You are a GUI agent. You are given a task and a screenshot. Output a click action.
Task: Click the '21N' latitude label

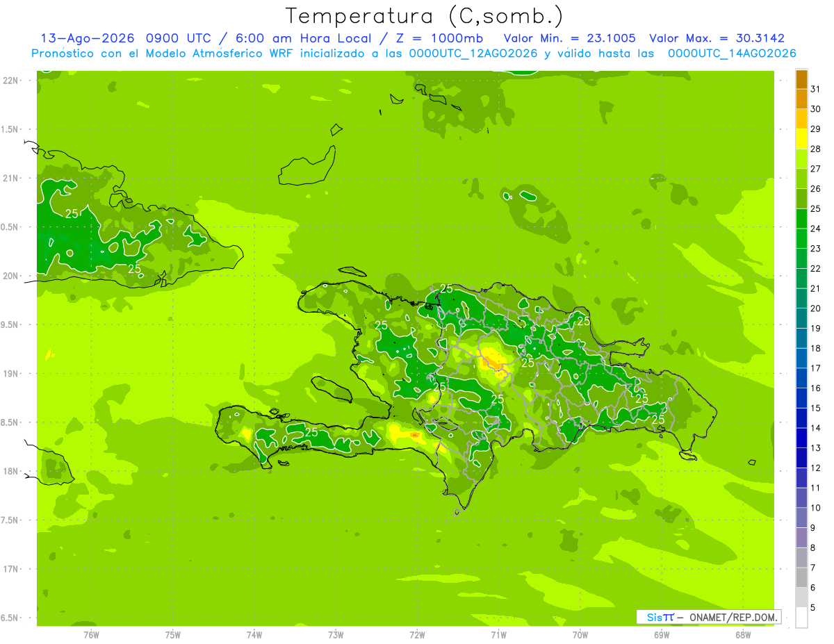[10, 178]
